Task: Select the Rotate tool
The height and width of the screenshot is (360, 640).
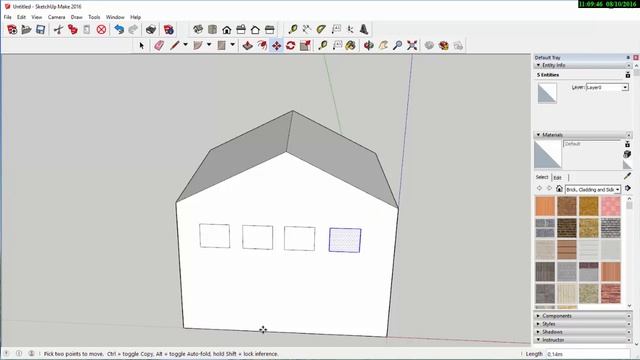Action: (291, 46)
